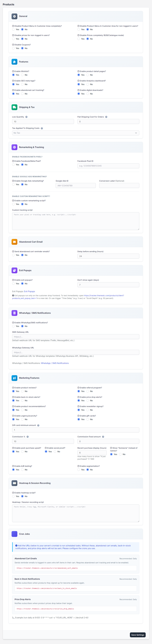Screen dimensions: 152x644
Task: Click the Low Quantity help icon
Action: pos(26,117)
